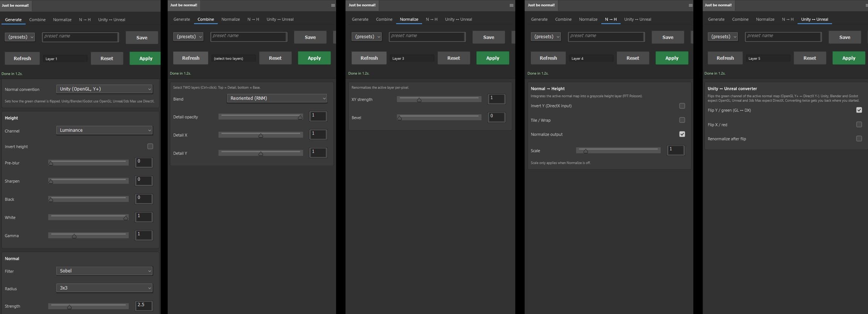Uncheck Normalize output checkbox
This screenshot has width=868, height=314.
682,134
